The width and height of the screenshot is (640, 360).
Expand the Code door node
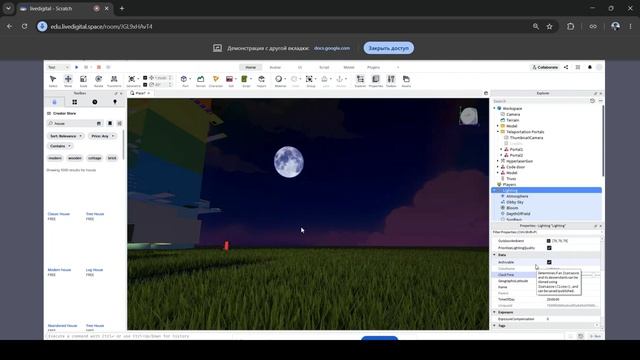pyautogui.click(x=498, y=167)
